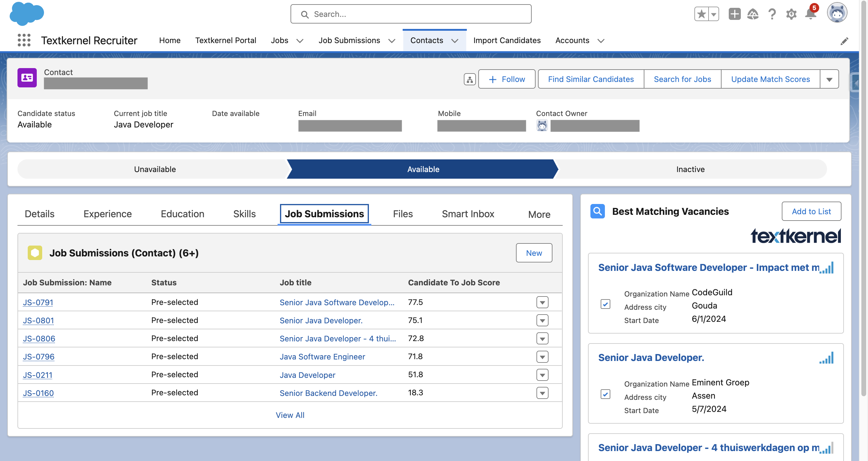Click the edit navigation pencil icon
This screenshot has width=868, height=461.
844,41
